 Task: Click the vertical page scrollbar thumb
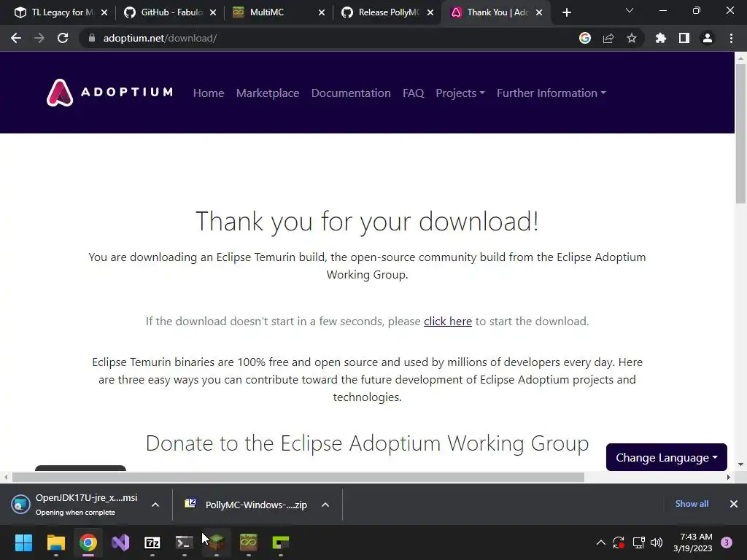point(740,133)
